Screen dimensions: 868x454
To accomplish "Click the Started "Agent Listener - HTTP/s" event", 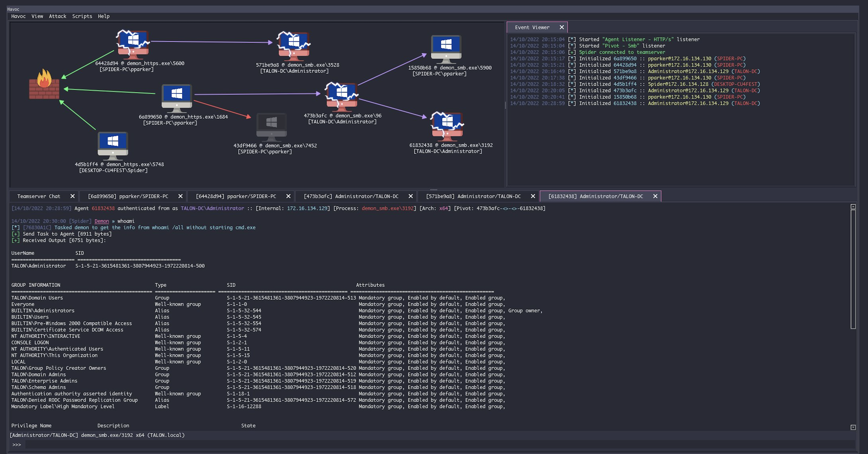I will (x=604, y=39).
